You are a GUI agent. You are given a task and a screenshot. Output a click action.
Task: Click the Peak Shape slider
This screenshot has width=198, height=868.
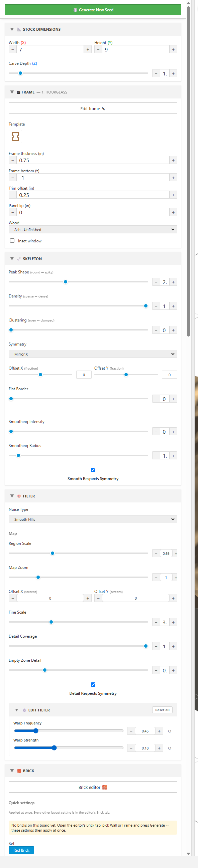pyautogui.click(x=78, y=282)
